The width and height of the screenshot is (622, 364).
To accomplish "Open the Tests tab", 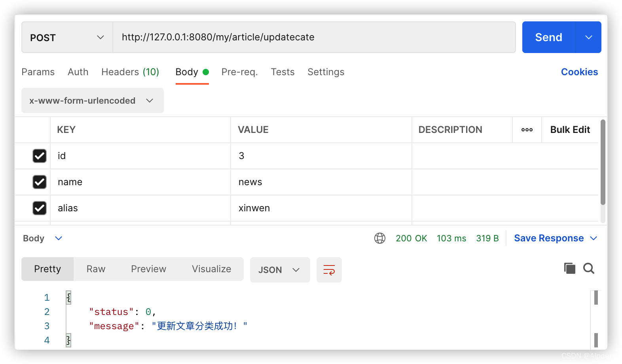I will 283,72.
